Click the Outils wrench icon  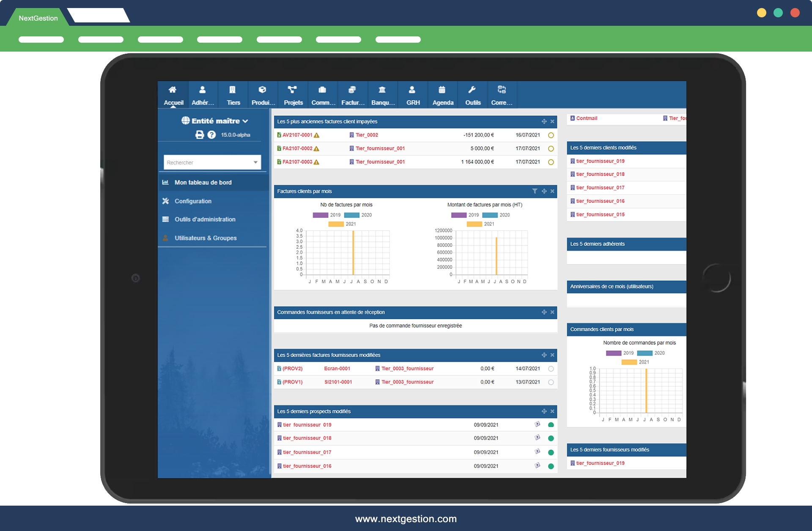[x=472, y=90]
